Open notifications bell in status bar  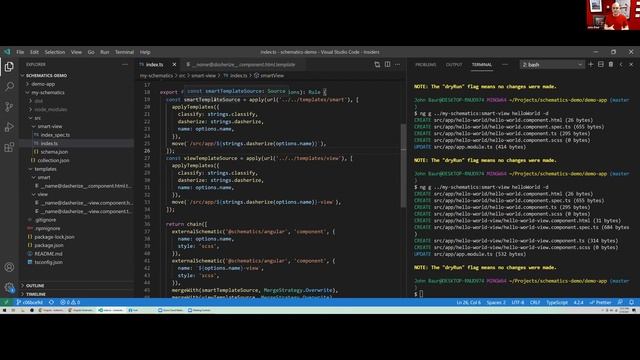631,302
